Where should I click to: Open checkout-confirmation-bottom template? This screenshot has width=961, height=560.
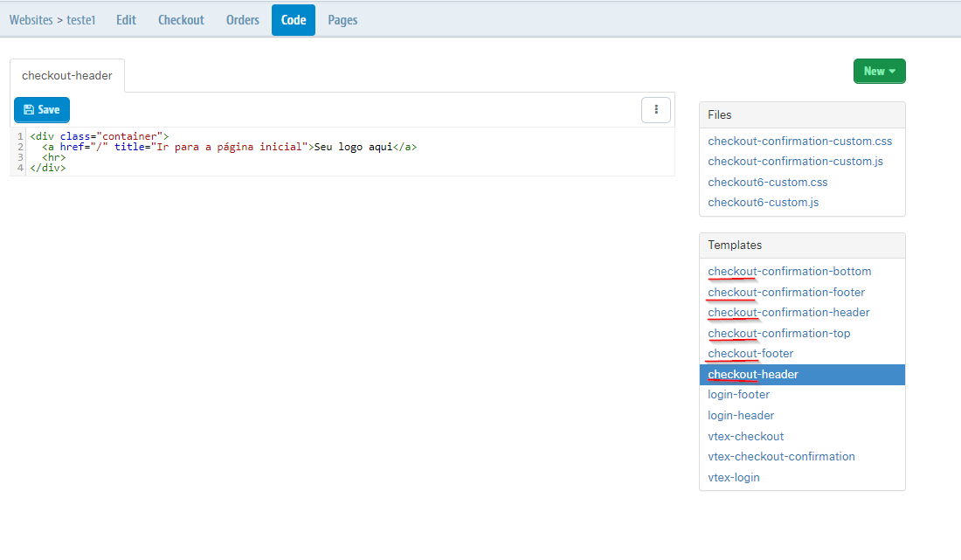pos(789,272)
